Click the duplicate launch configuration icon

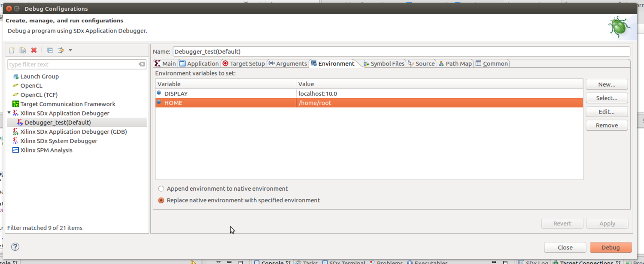pos(22,51)
